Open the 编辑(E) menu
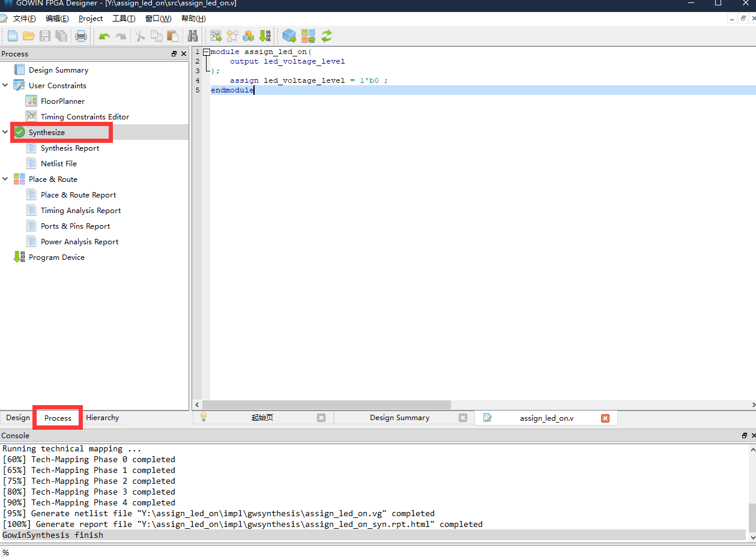Viewport: 756px width, 557px height. [x=57, y=19]
